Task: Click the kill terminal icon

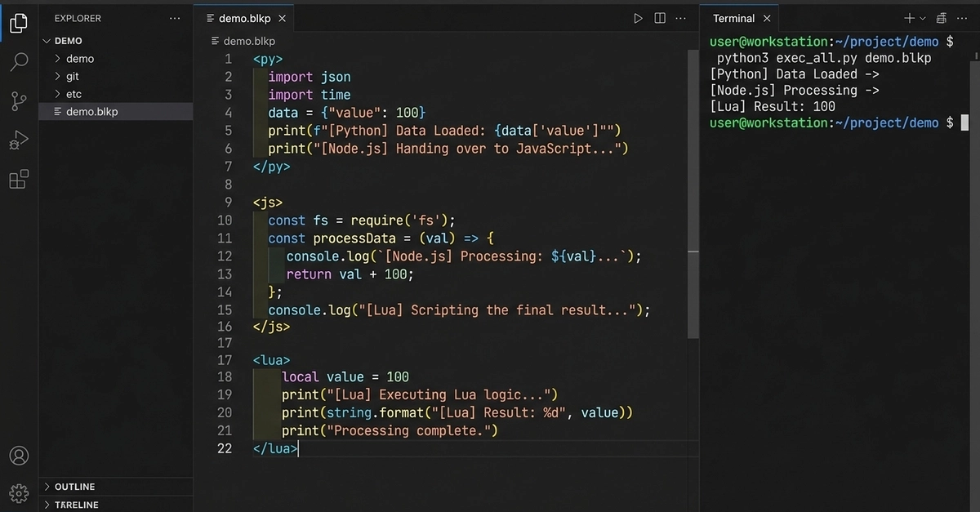Action: 942,18
